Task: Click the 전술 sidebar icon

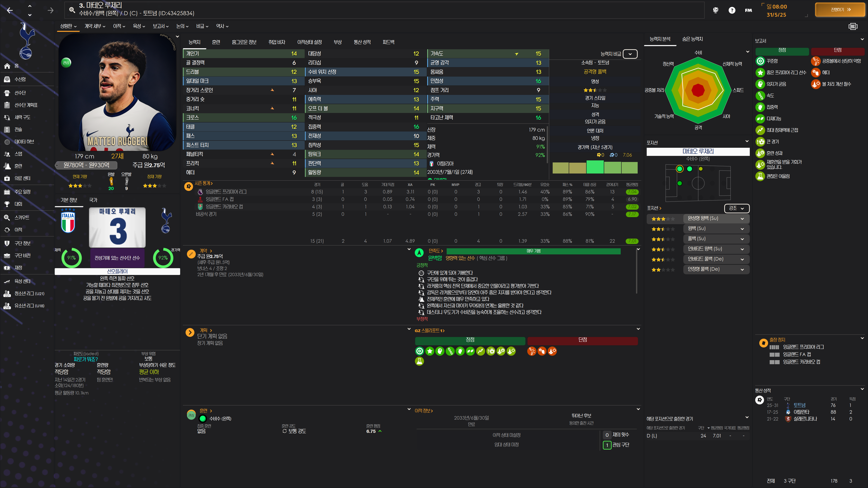Action: click(x=7, y=129)
